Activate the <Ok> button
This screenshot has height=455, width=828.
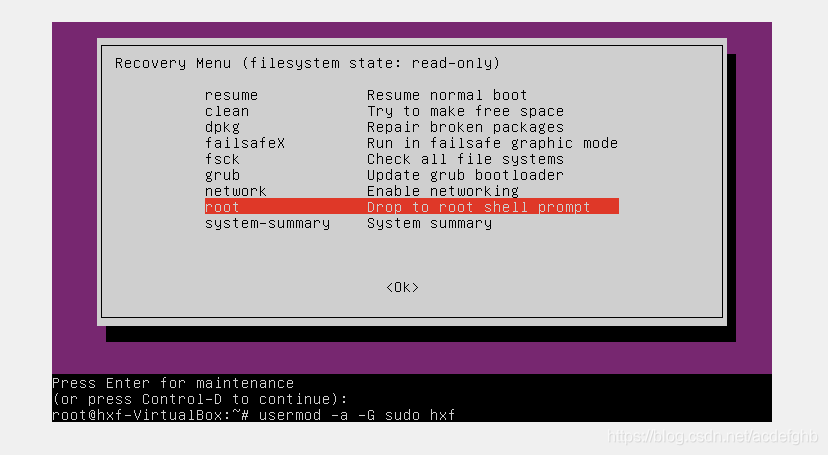[x=402, y=287]
